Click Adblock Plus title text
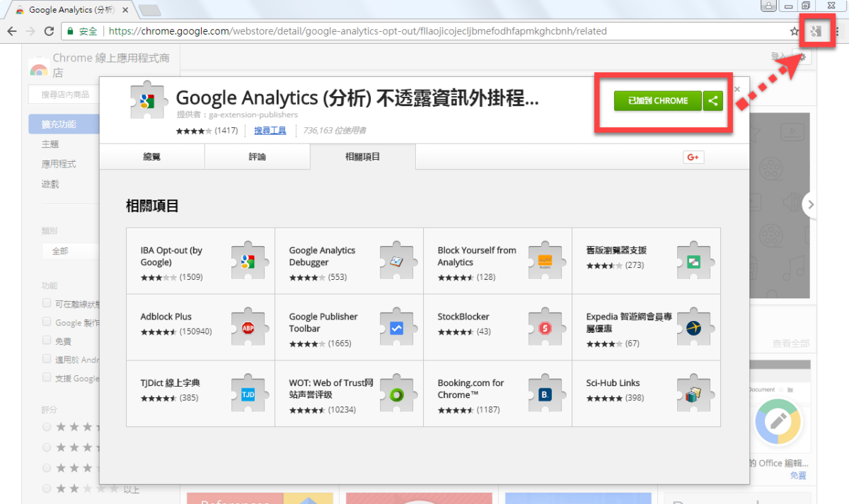The width and height of the screenshot is (849, 504). point(166,317)
